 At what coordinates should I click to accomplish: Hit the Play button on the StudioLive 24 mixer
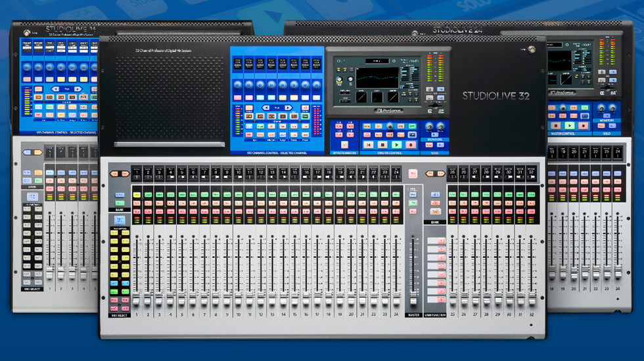pyautogui.click(x=569, y=125)
